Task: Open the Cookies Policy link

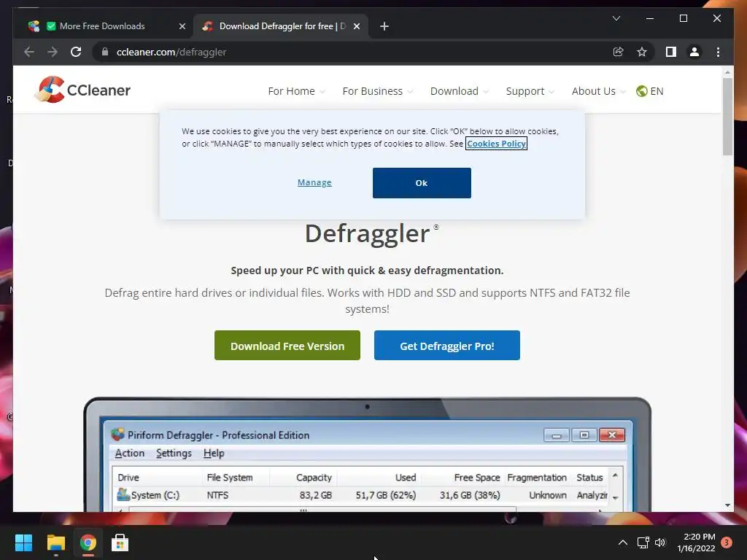Action: [x=496, y=144]
